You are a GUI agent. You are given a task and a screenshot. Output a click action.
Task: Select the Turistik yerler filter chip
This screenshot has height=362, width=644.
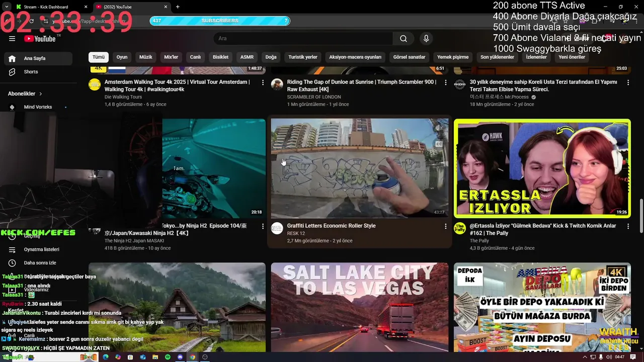pyautogui.click(x=303, y=57)
